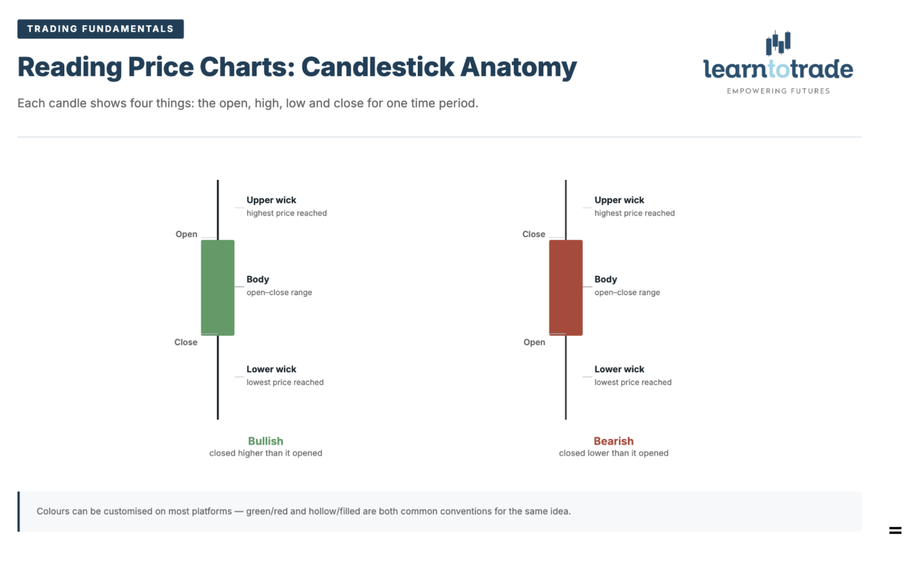
Task: Click the Trading Fundamentals badge
Action: [x=101, y=29]
